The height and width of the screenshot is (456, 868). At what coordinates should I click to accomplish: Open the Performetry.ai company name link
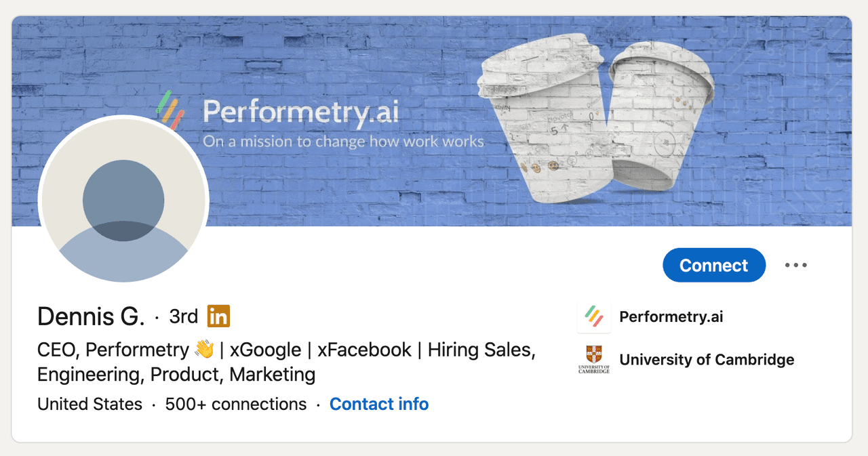(671, 316)
